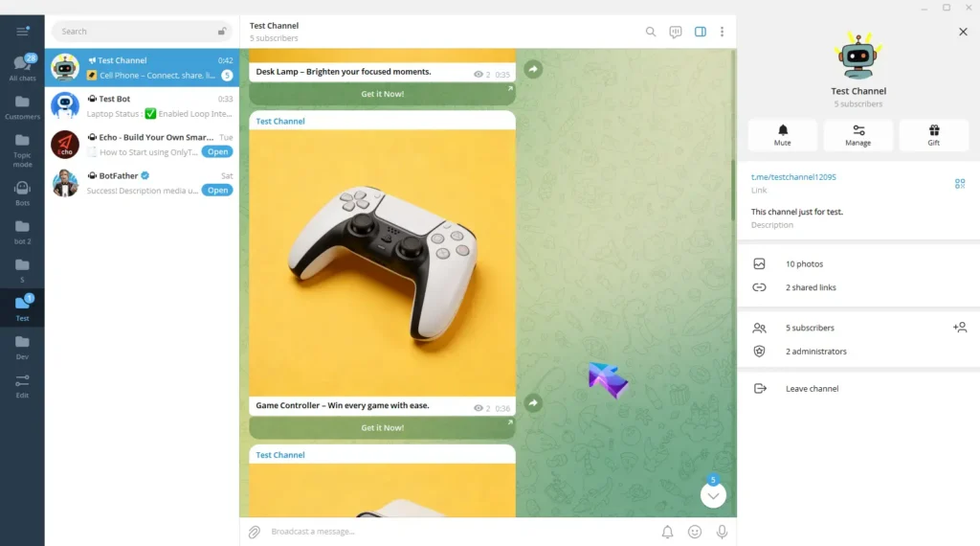Screen dimensions: 980x546
Task: Close the channel info panel
Action: (963, 32)
